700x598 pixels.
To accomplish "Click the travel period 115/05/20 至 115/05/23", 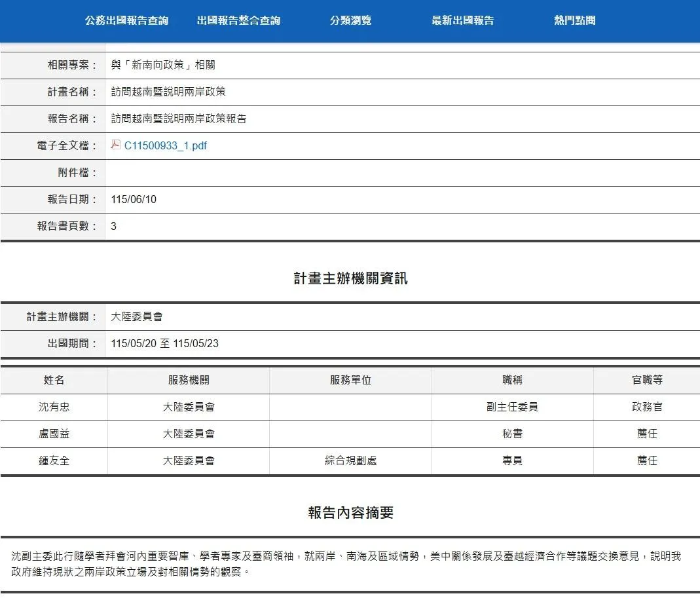I will (x=165, y=343).
